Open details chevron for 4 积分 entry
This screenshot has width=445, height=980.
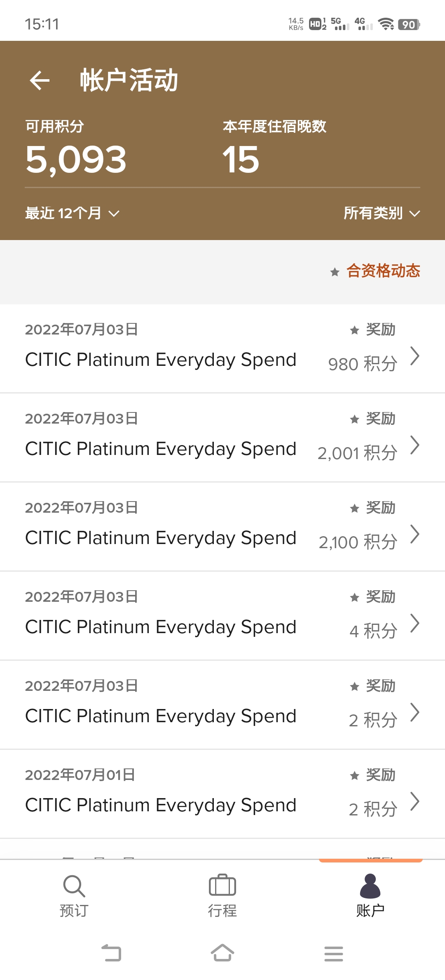(x=415, y=623)
